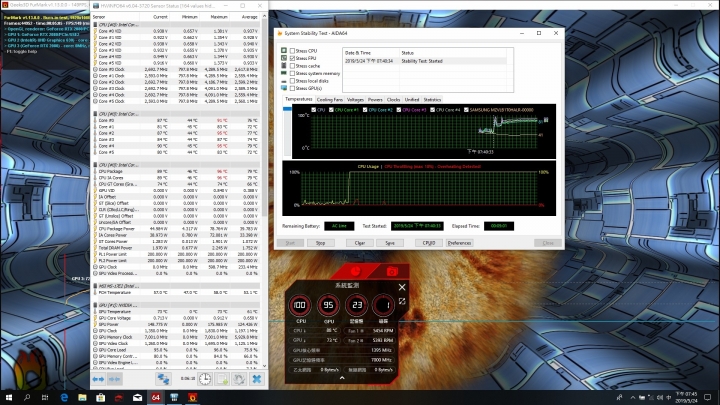The image size is (720, 405).
Task: Click HWiNFO scrollbar up arrow
Action: click(x=264, y=17)
